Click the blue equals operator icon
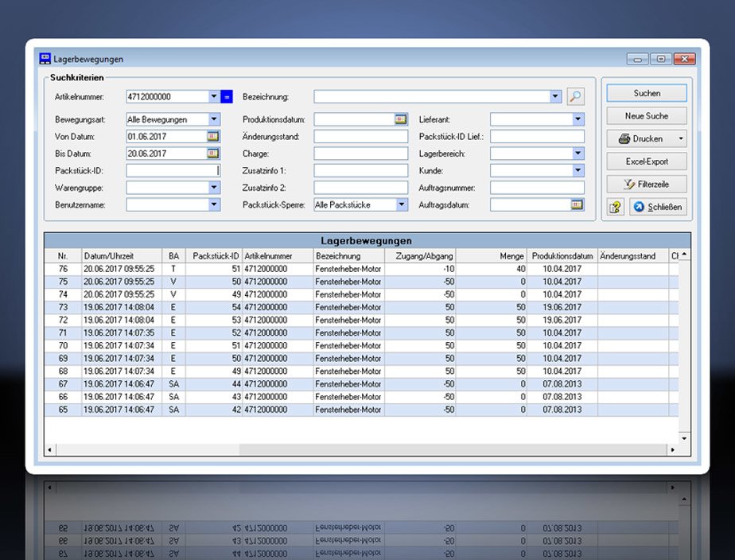Viewport: 735px width, 560px height. 227,97
